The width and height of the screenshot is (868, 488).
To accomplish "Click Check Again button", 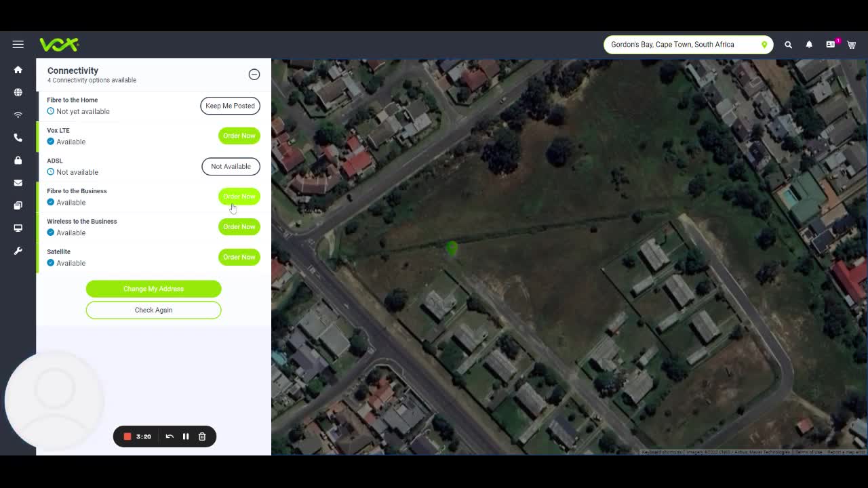I will coord(153,310).
